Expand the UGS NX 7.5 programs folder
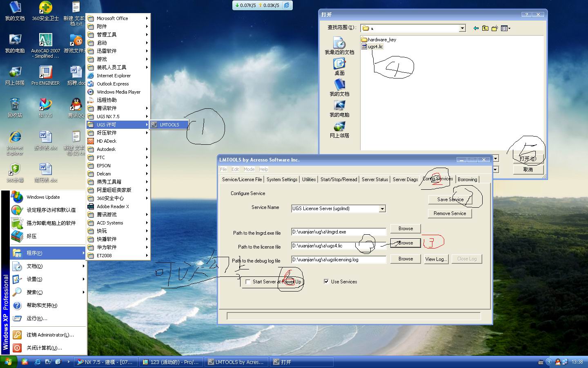The height and width of the screenshot is (368, 588). [x=118, y=117]
